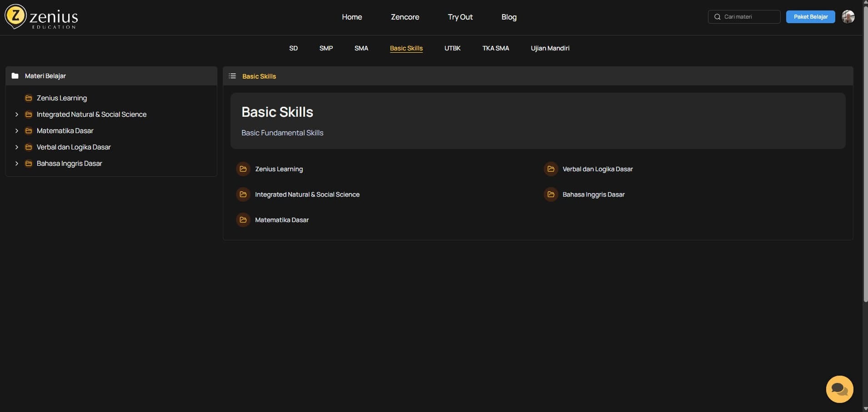Expand the Bahasa Inggris Dasar sidebar chevron

[17, 164]
